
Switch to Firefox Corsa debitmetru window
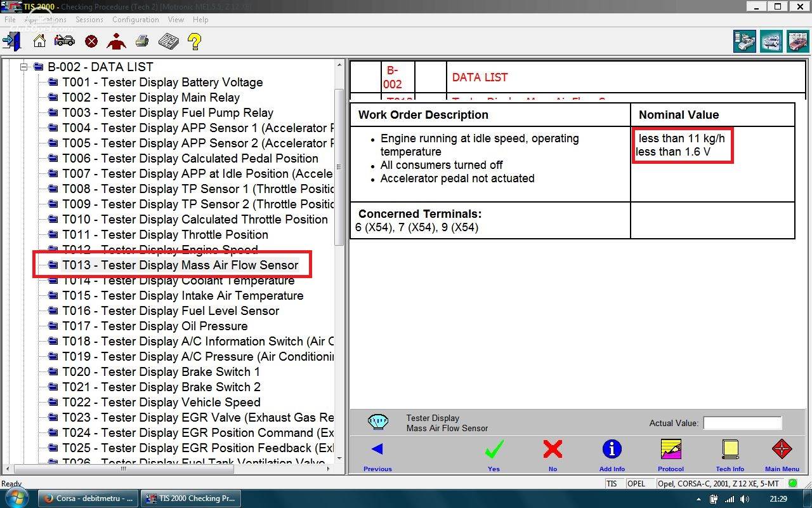[88, 498]
